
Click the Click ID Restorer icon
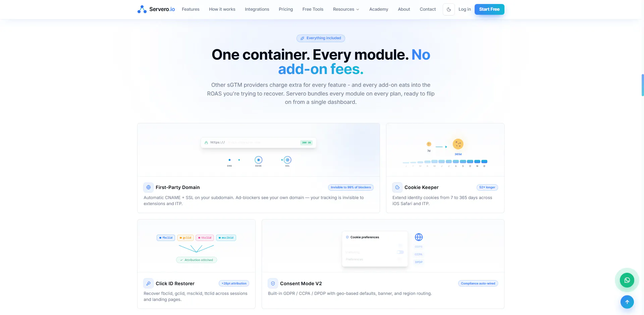click(x=149, y=283)
